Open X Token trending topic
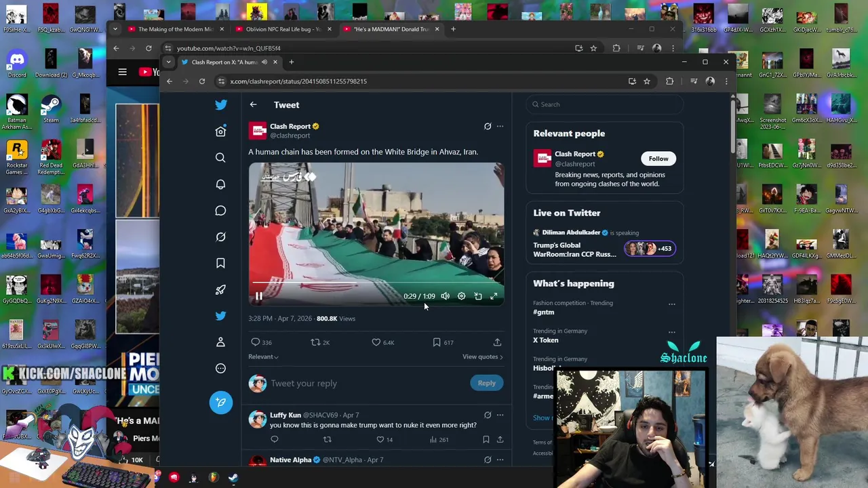Screen dimensions: 868x488 click(545, 340)
